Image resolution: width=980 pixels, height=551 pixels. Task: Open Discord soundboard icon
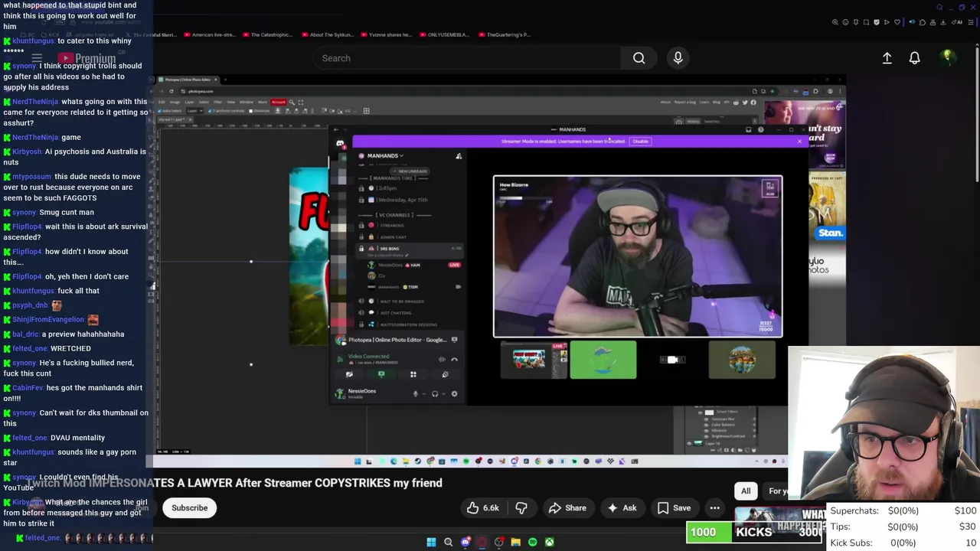point(445,374)
